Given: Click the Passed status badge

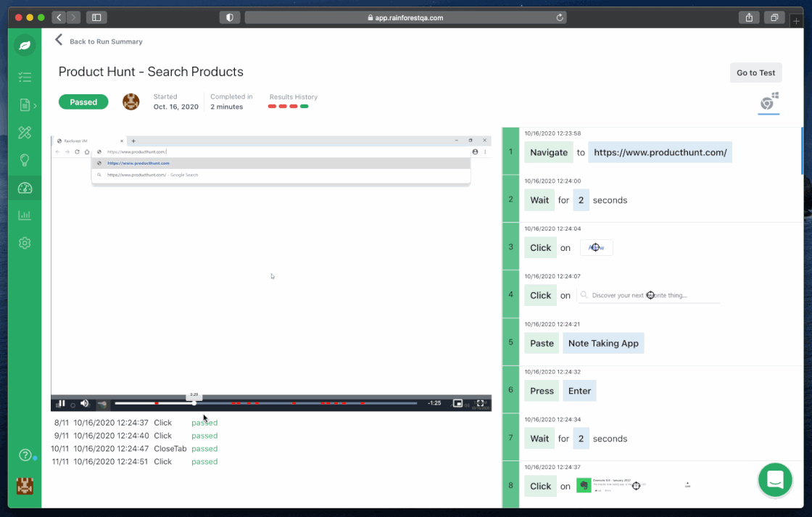Looking at the screenshot, I should (x=83, y=102).
